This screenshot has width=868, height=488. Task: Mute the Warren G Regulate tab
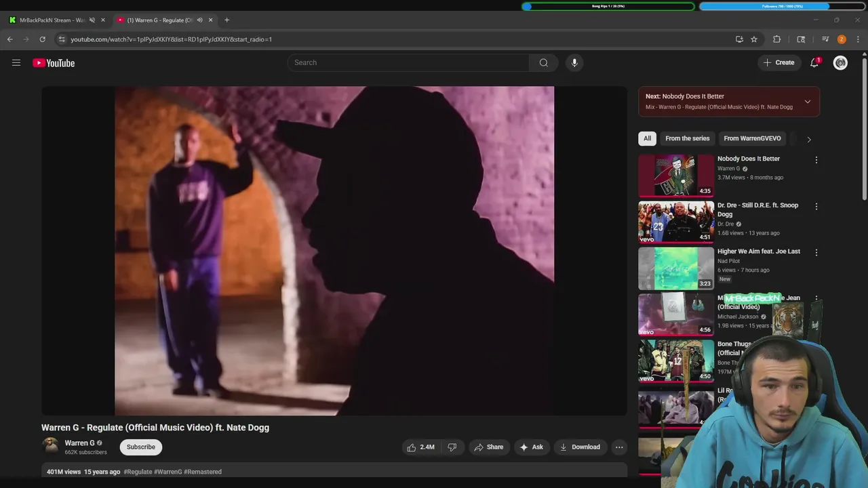(199, 20)
